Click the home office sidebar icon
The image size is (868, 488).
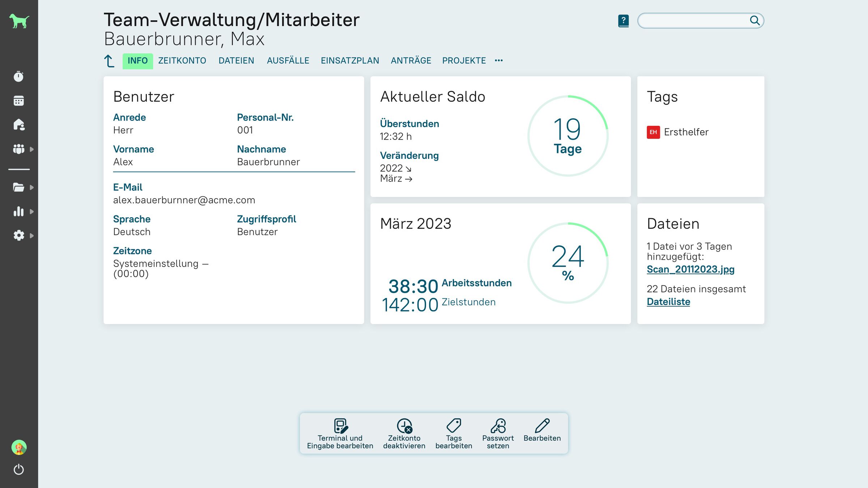pyautogui.click(x=18, y=125)
